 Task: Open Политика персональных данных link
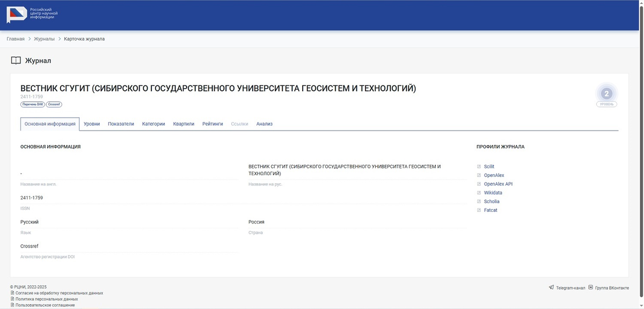pyautogui.click(x=47, y=299)
